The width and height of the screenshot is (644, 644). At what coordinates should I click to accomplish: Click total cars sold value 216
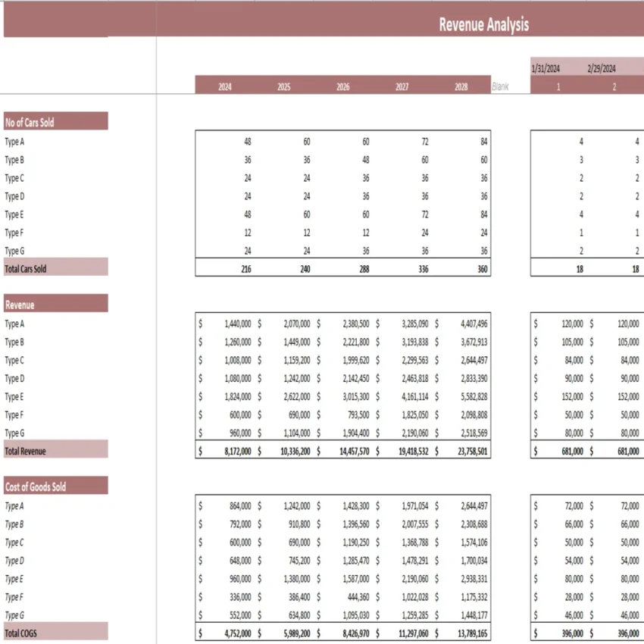click(246, 269)
